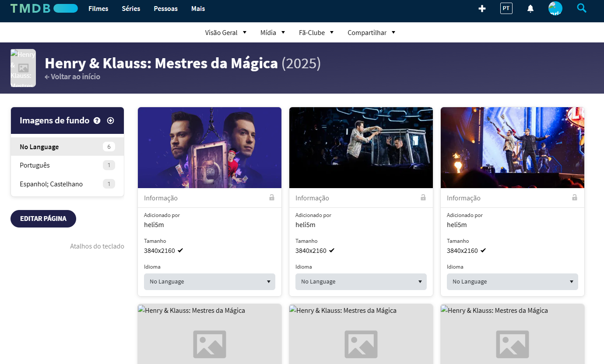
Task: Open the Pessoas menu
Action: 166,9
